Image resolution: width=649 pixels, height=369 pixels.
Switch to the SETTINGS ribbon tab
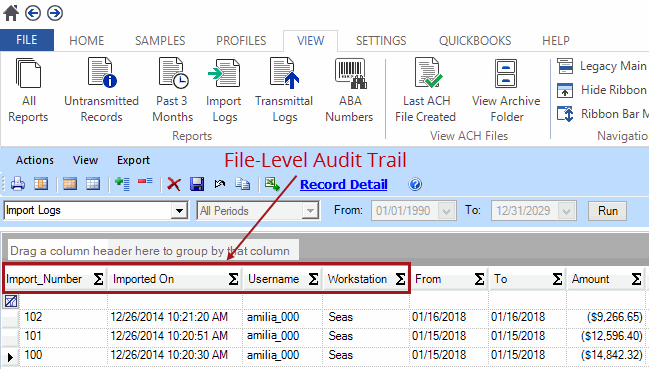click(381, 41)
